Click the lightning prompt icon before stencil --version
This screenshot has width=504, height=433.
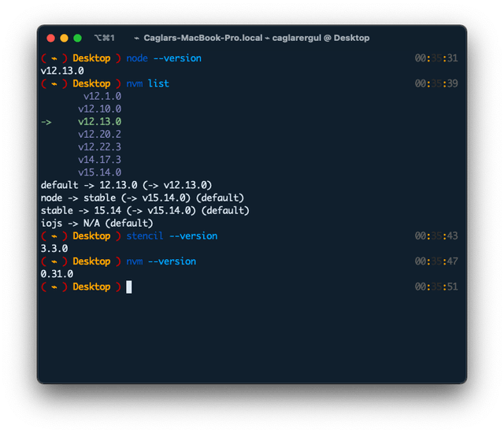(54, 236)
